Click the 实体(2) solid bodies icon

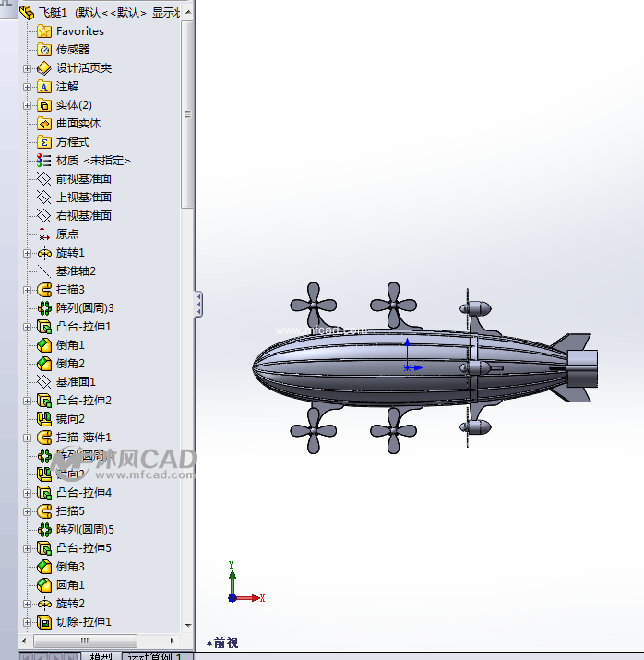click(x=44, y=105)
